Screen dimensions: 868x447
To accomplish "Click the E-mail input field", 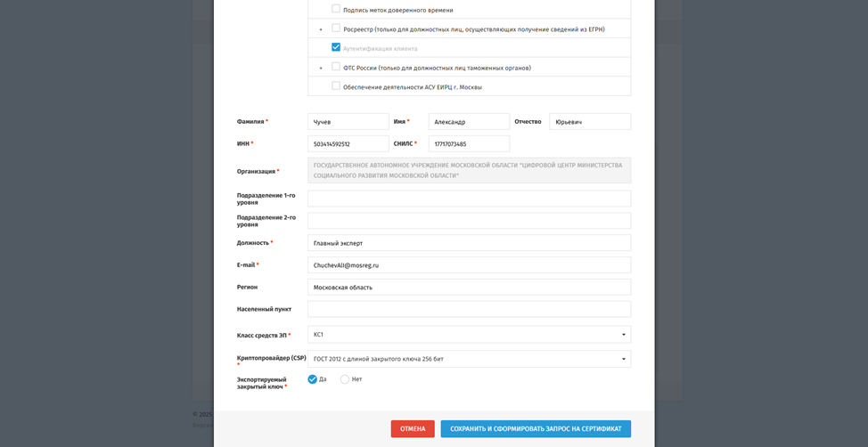I will click(469, 265).
